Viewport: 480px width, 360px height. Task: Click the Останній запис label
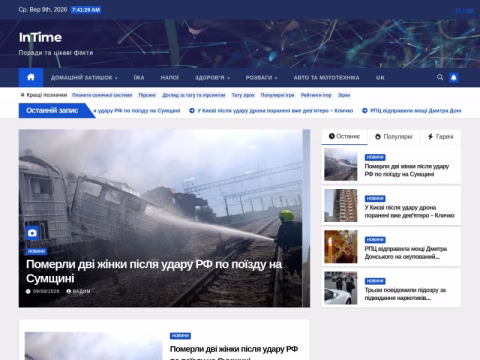click(x=52, y=110)
